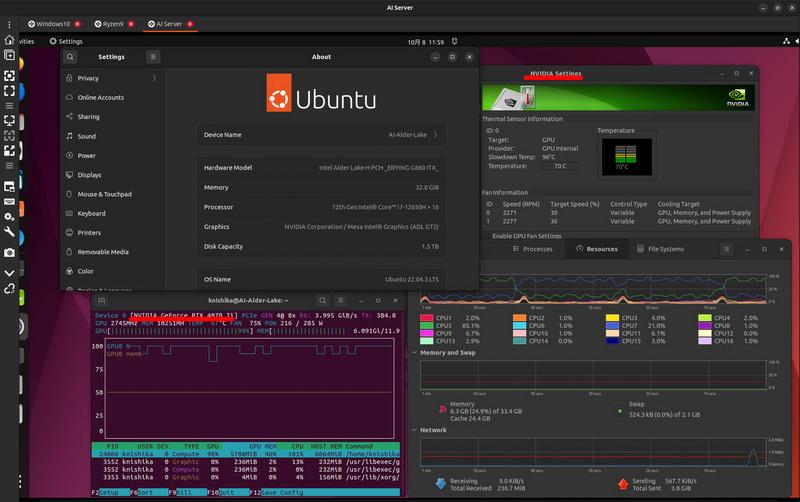
Task: Open the clock and calendar in top bar
Action: [426, 42]
